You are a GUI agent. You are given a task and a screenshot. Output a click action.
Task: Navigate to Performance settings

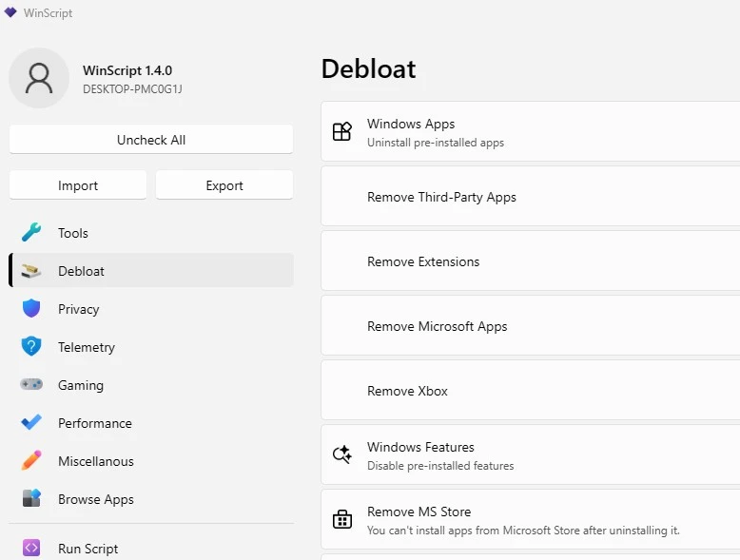[x=151, y=423]
